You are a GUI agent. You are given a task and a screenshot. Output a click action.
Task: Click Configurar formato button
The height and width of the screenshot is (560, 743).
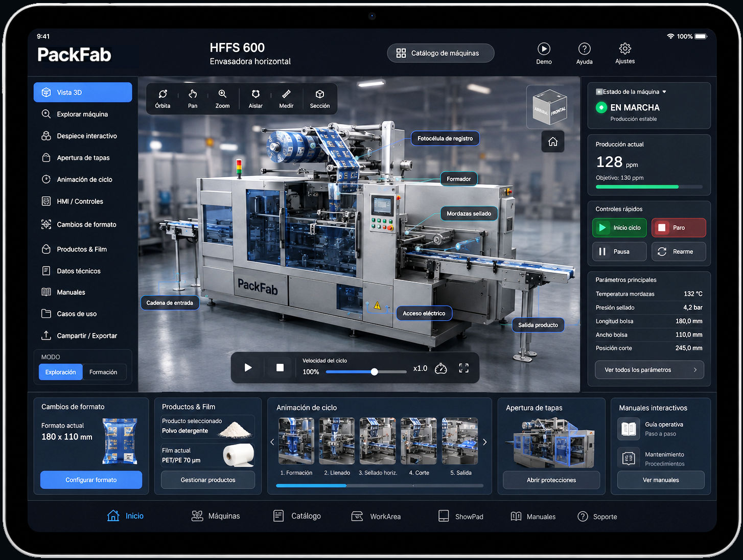(91, 480)
